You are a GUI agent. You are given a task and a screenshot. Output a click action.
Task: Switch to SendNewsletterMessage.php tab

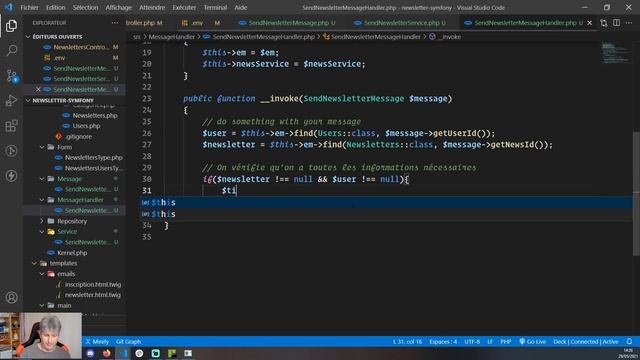pyautogui.click(x=288, y=23)
